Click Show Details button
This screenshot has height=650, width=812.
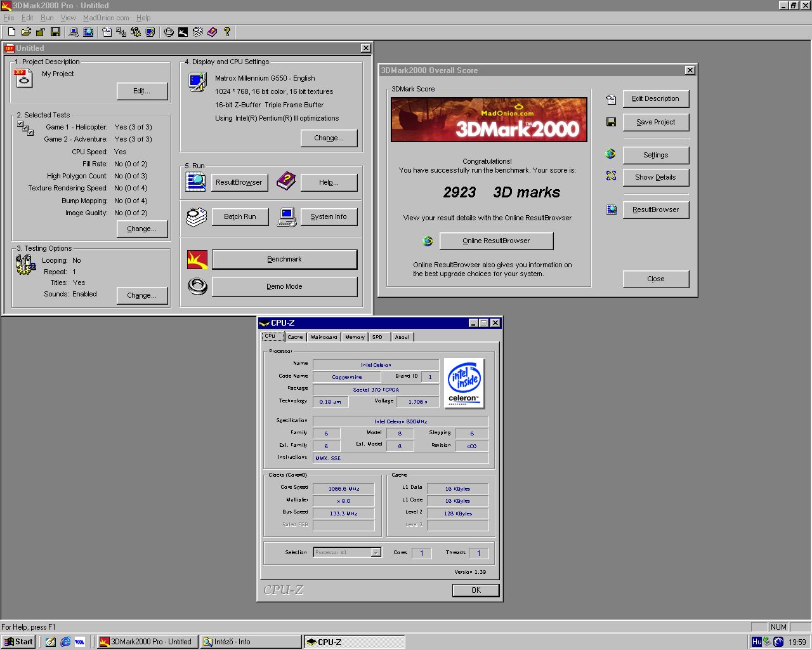(656, 177)
